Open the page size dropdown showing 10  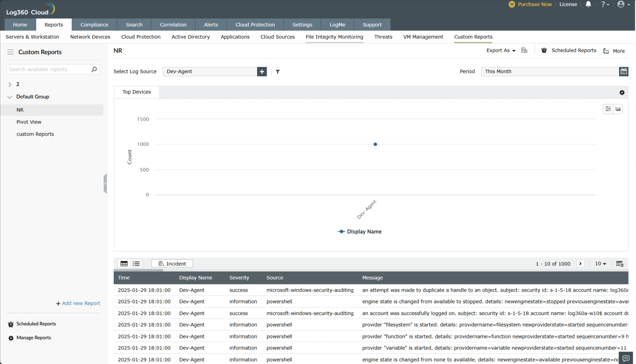tap(600, 263)
